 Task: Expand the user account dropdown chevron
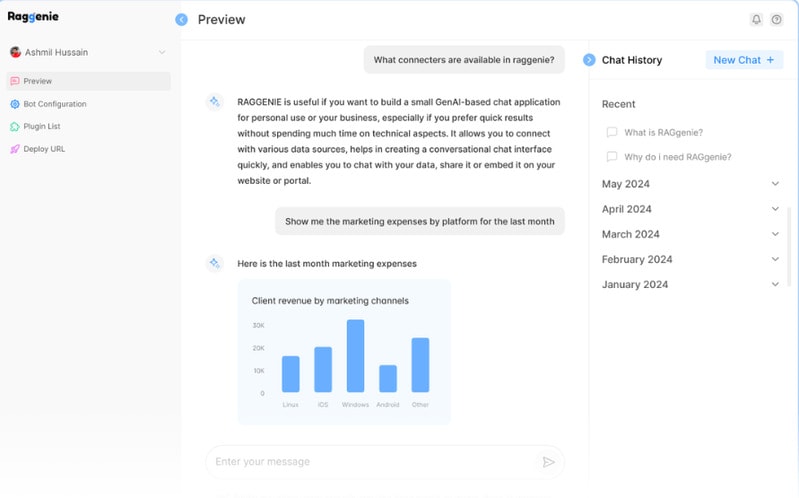(x=162, y=52)
